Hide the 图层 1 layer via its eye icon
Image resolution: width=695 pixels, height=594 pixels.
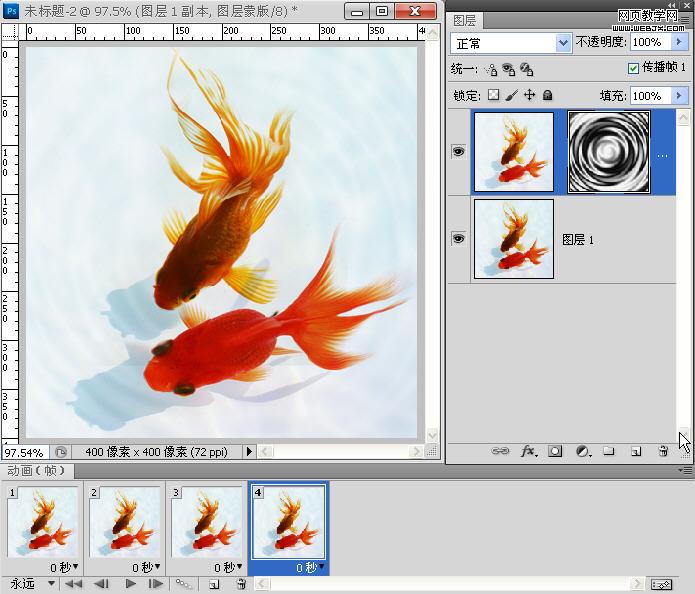[x=459, y=239]
